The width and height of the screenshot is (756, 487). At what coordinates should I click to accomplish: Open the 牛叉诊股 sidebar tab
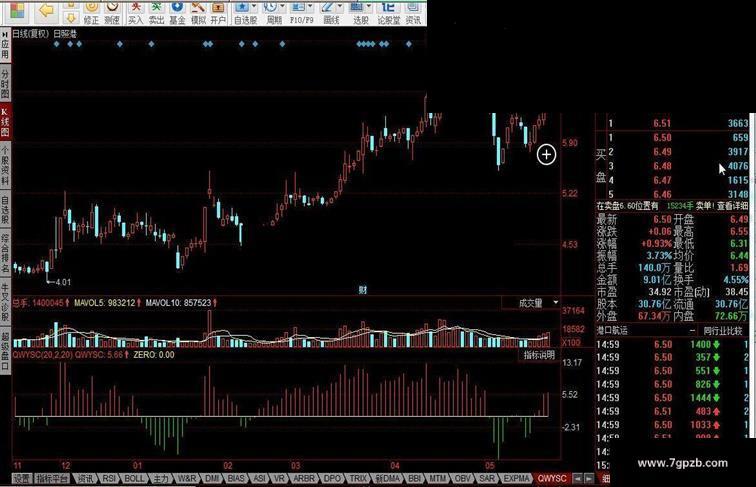5,302
